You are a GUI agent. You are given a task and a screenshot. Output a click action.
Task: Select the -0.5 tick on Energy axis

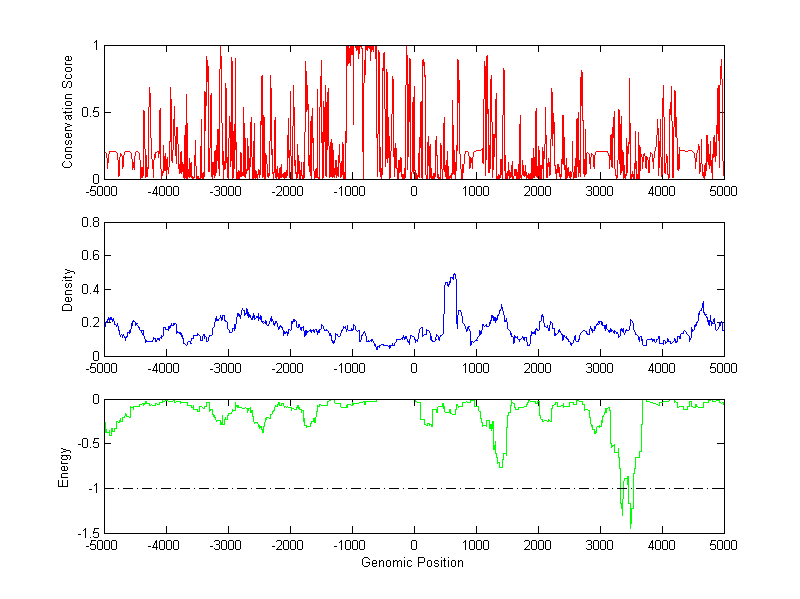click(86, 444)
